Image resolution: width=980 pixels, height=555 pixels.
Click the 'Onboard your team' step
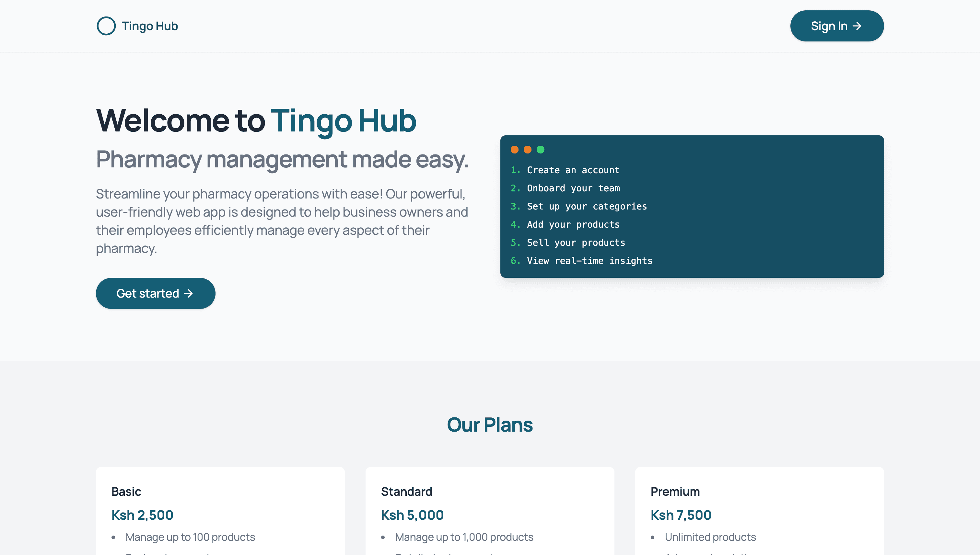click(x=573, y=188)
